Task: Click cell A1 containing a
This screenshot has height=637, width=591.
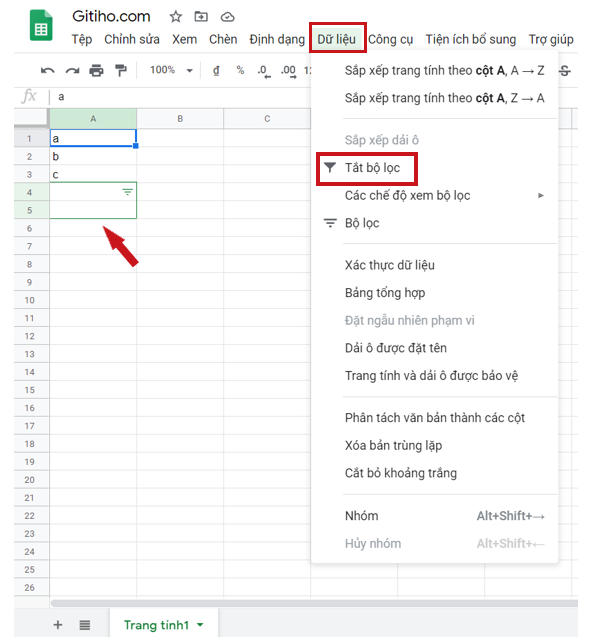Action: 93,138
